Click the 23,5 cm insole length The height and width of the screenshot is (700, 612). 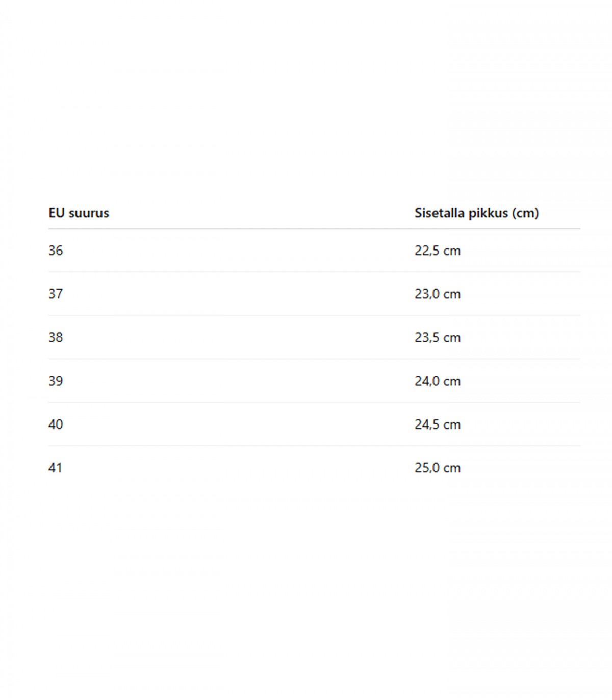437,337
